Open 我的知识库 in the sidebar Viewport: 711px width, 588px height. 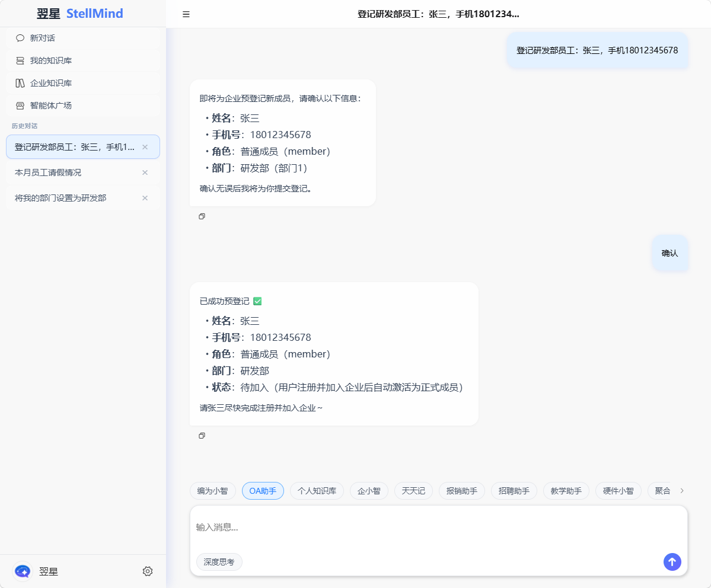tap(83, 60)
